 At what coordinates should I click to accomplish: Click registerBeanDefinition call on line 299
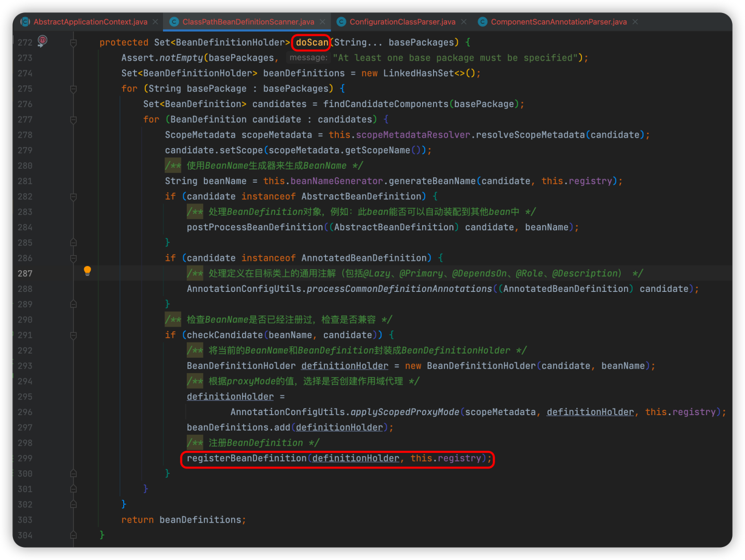click(x=247, y=458)
